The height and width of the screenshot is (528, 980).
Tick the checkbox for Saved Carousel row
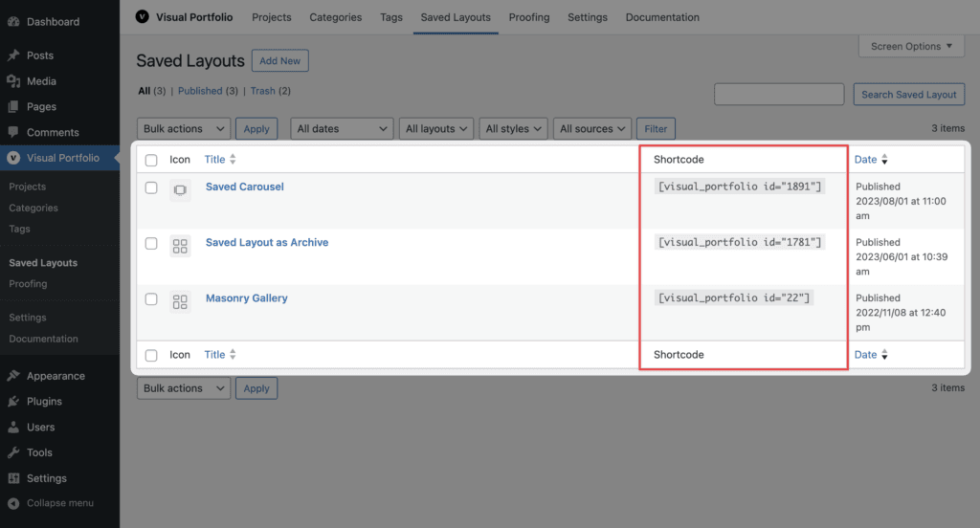(x=151, y=187)
